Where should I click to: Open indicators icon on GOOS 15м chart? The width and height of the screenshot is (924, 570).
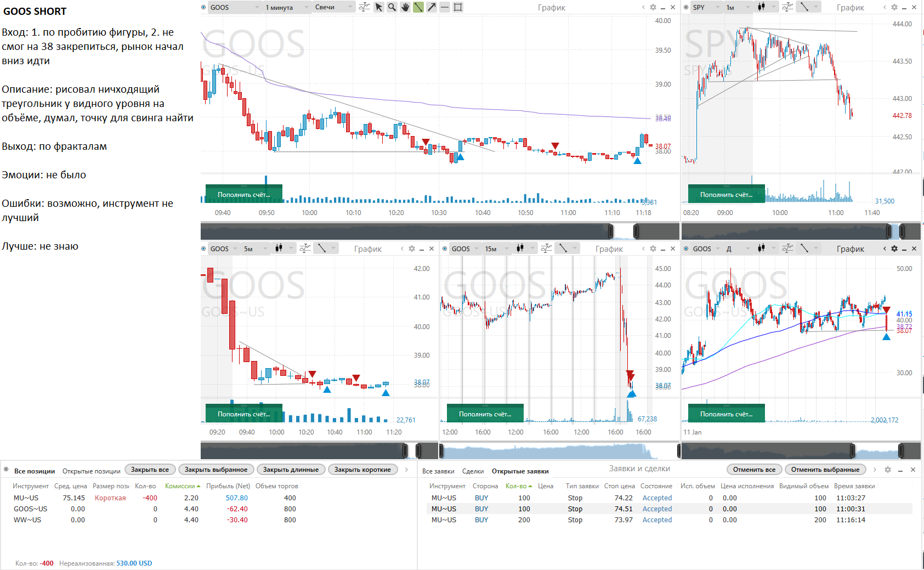[x=546, y=249]
